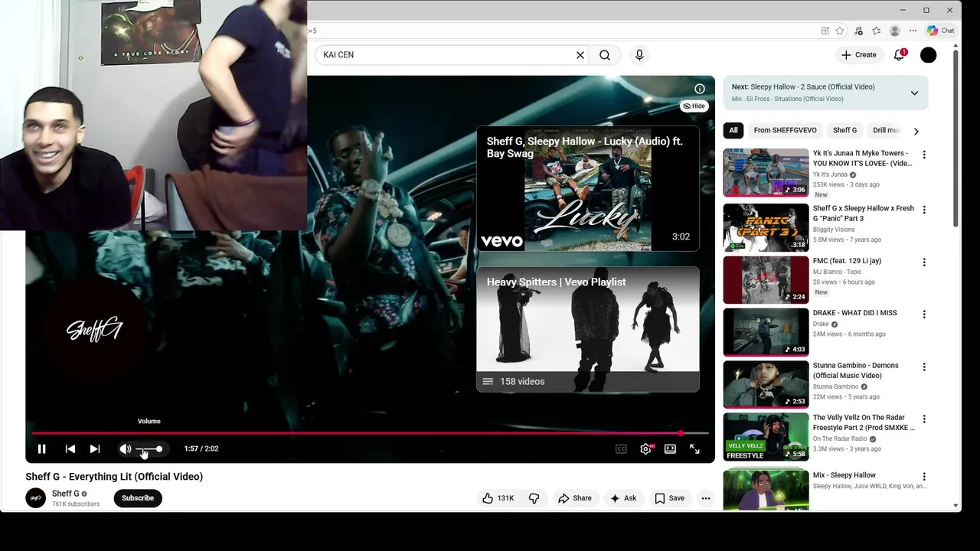Open more actions below the video
The image size is (980, 551).
coord(706,498)
